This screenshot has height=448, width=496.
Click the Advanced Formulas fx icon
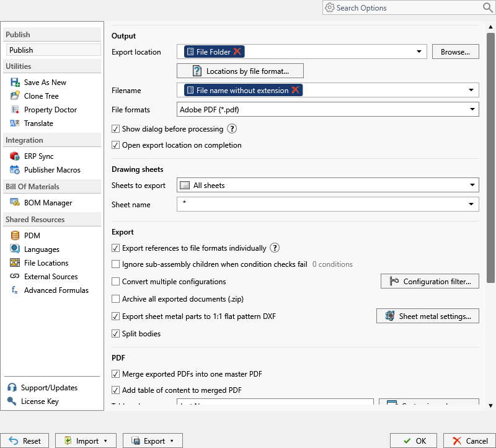(15, 290)
